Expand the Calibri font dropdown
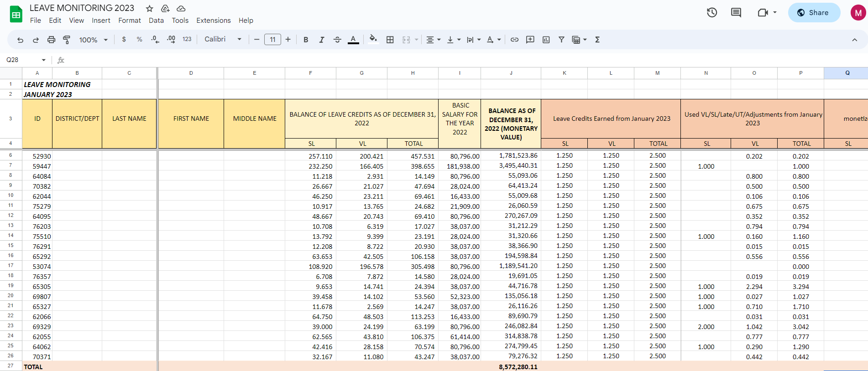The image size is (868, 371). 223,40
